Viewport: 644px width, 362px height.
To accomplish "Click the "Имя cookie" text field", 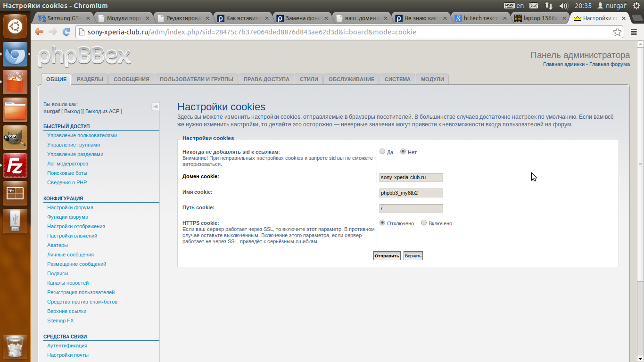I will (x=411, y=193).
